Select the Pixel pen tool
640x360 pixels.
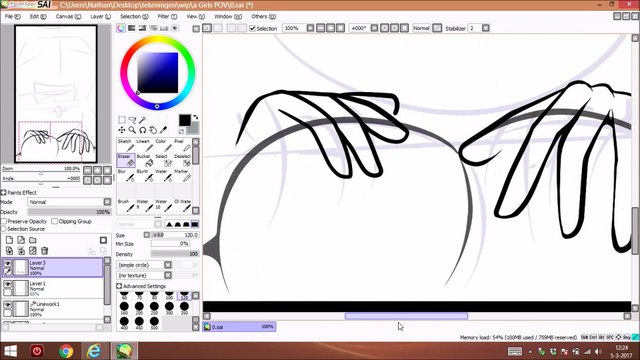point(182,145)
